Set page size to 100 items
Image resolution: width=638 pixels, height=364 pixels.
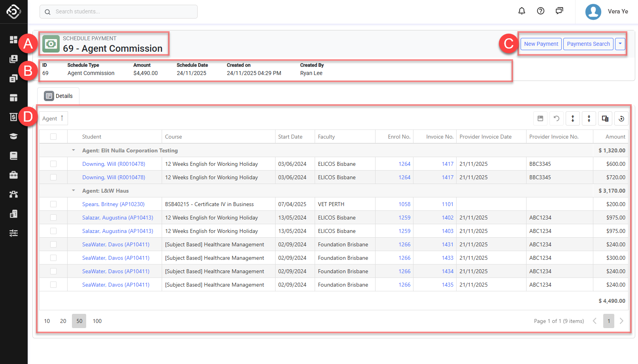[x=97, y=321]
